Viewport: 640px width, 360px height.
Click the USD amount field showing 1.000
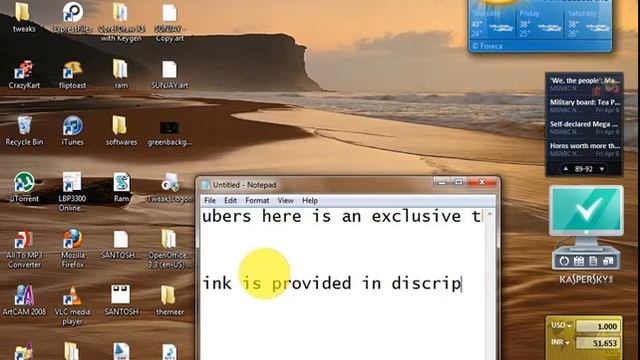tap(598, 326)
